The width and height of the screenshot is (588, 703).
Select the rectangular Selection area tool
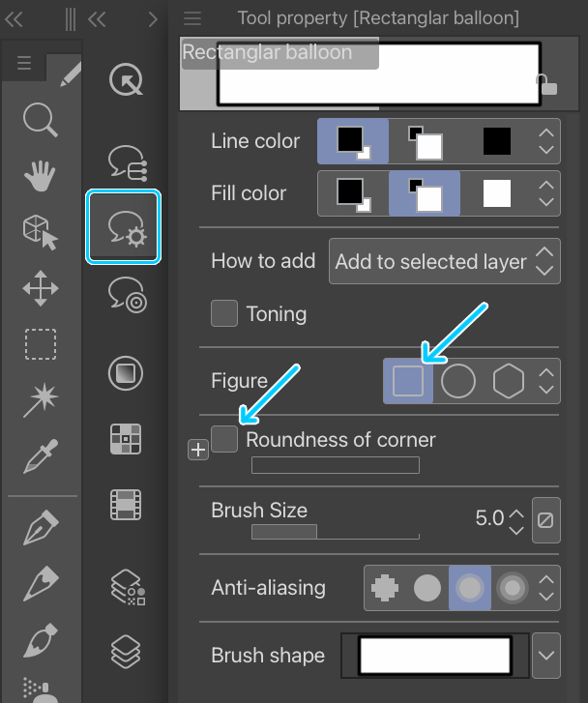point(41,343)
